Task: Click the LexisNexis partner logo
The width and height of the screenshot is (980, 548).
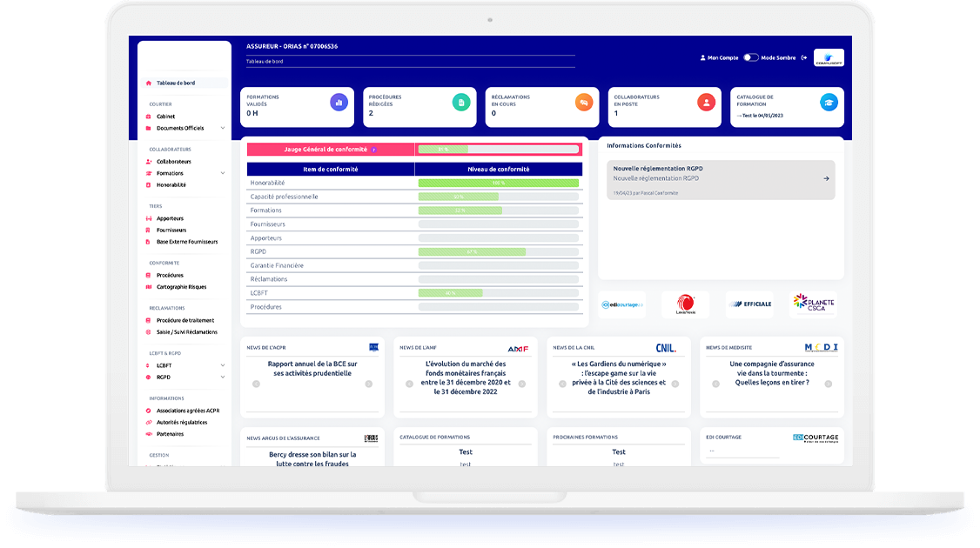Action: point(686,304)
